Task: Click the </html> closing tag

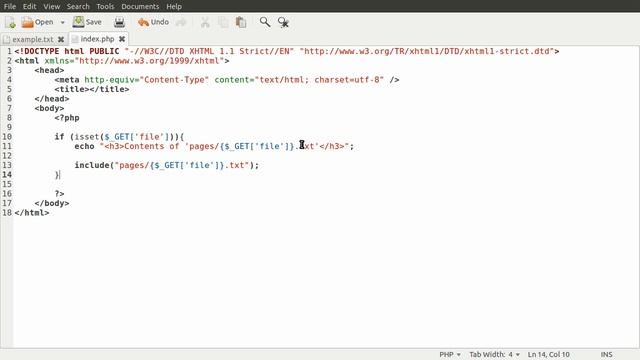Action: (x=32, y=213)
